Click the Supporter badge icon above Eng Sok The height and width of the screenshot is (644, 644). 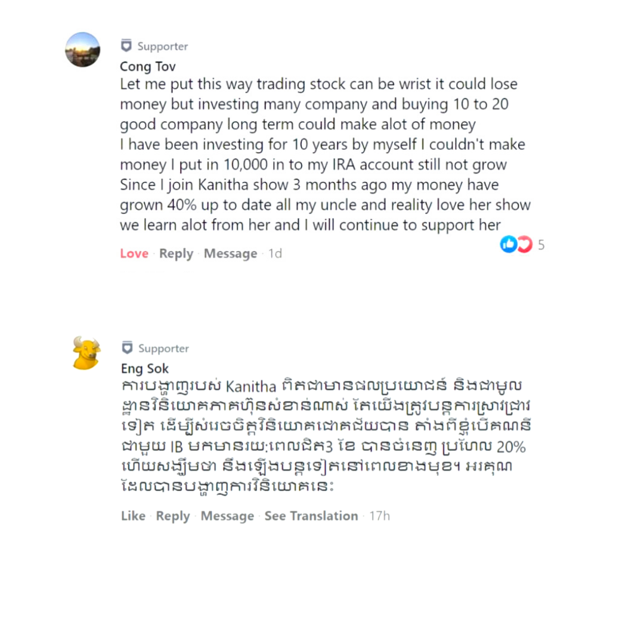126,348
